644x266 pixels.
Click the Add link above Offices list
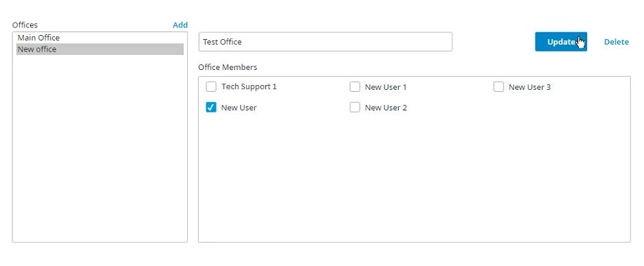[x=180, y=25]
